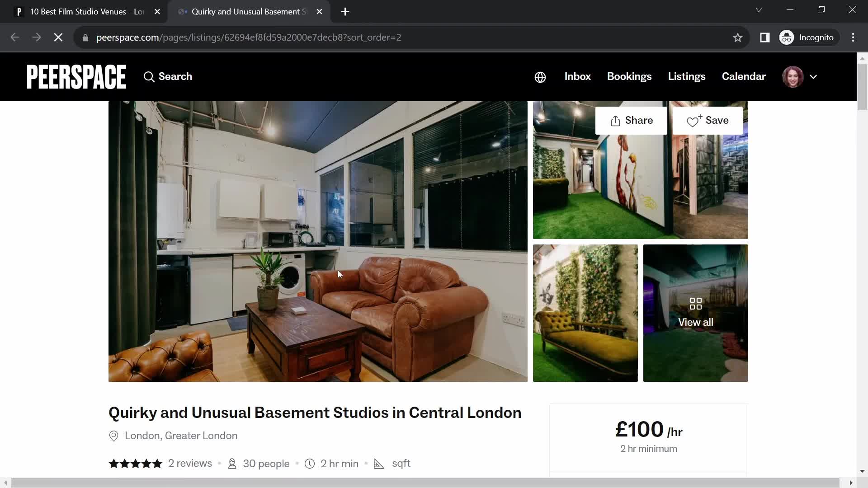
Task: Close the 10 Best Film Studio Venues tab
Action: point(157,12)
